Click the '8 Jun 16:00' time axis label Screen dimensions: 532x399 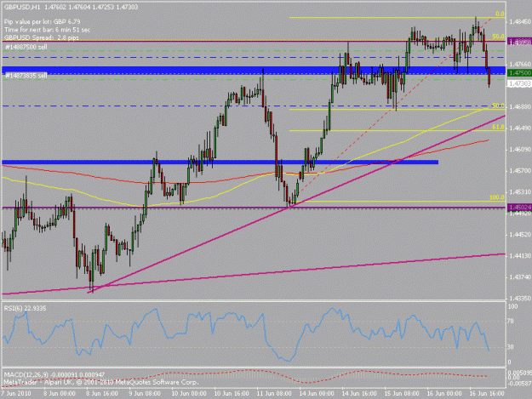[x=102, y=393]
